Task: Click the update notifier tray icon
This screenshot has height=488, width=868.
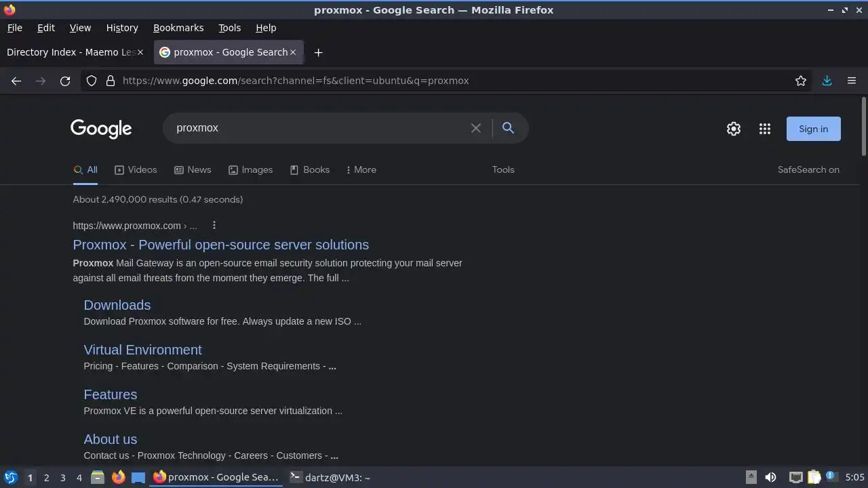Action: [x=831, y=477]
